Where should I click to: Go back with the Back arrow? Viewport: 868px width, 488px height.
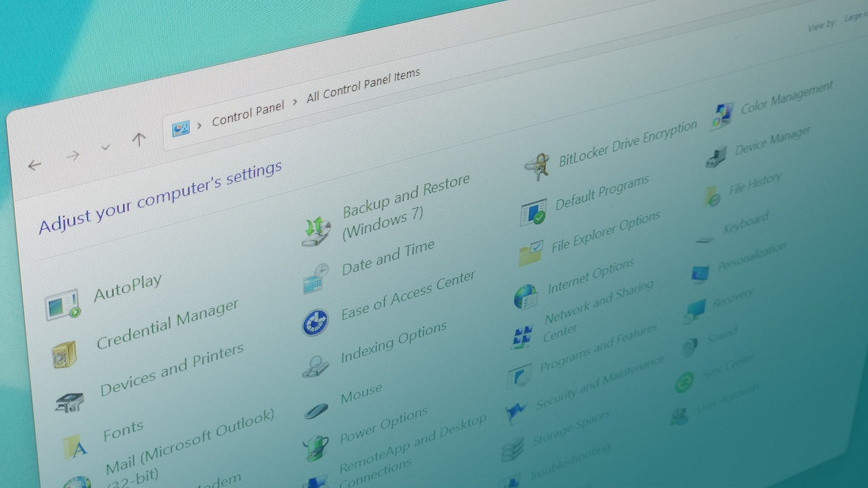pos(35,165)
